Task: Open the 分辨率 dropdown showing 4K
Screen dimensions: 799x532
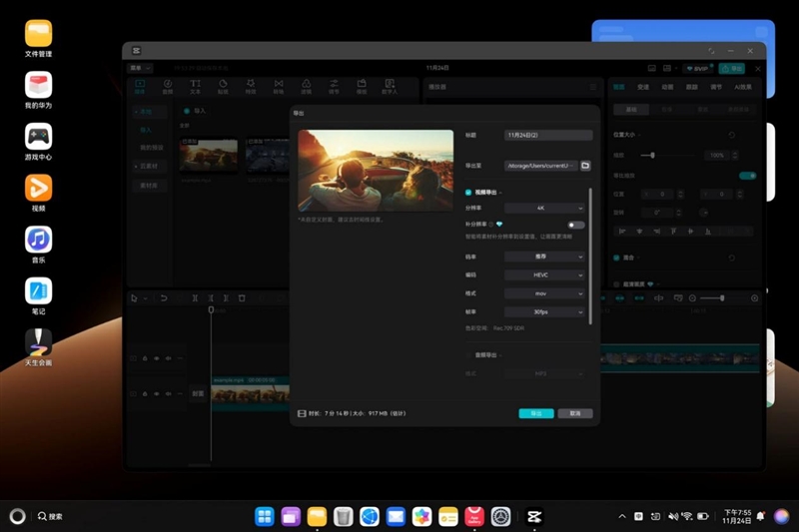Action: (x=544, y=208)
